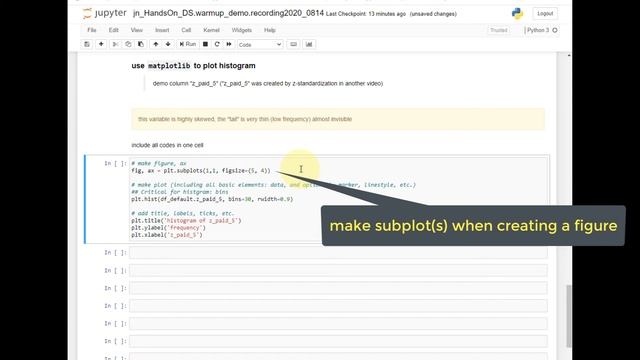Image resolution: width=640 pixels, height=360 pixels.
Task: Click the notebook vertical scrollbar thumb
Action: pyautogui.click(x=569, y=316)
